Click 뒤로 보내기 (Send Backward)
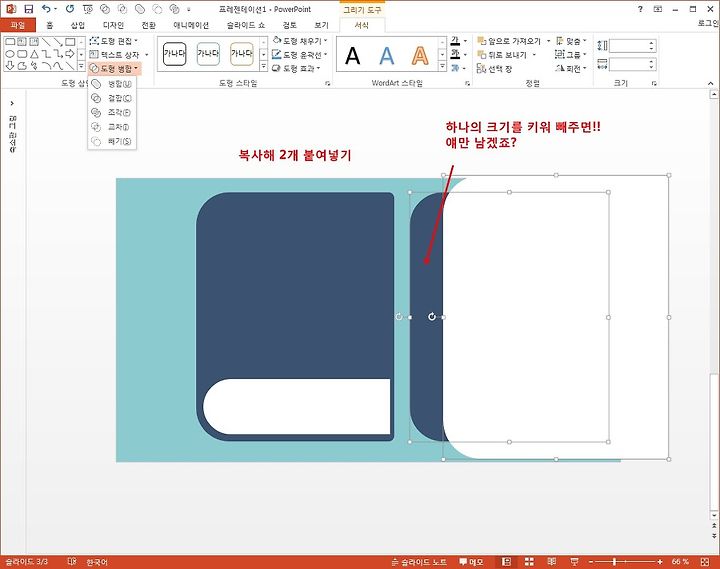 point(502,55)
